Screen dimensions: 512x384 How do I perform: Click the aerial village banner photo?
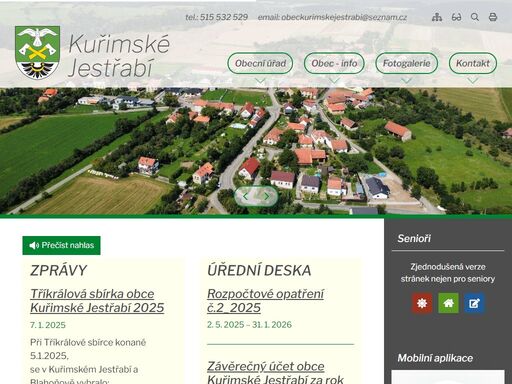(256, 150)
